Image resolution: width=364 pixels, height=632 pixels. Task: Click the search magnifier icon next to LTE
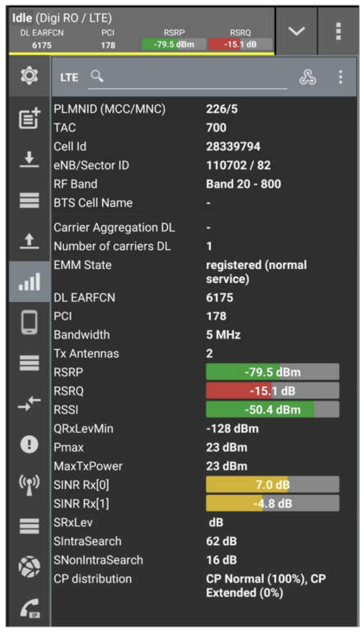(x=97, y=76)
